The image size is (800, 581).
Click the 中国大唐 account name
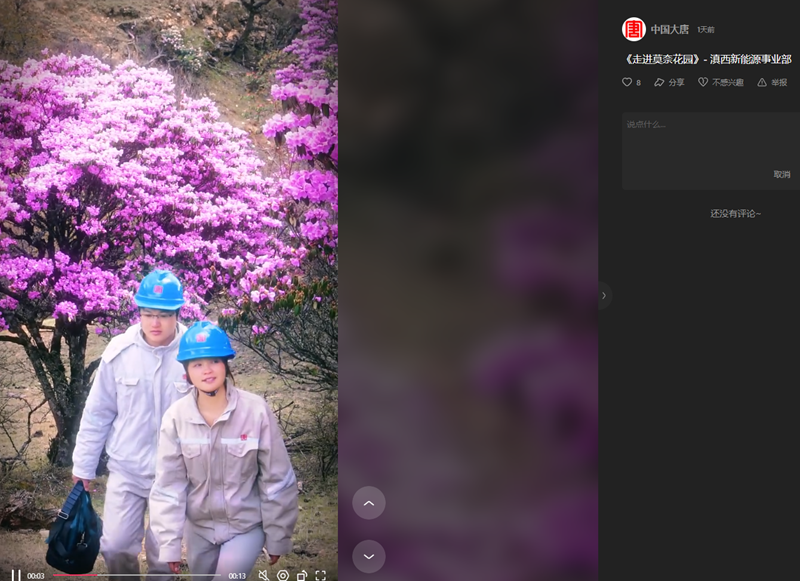point(669,29)
